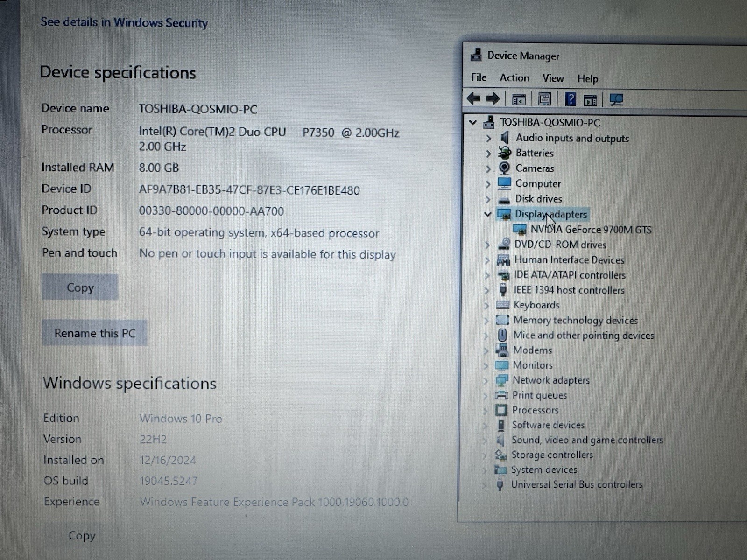747x560 pixels.
Task: Click the Show/Hide Action Pane toolbar icon
Action: [590, 100]
